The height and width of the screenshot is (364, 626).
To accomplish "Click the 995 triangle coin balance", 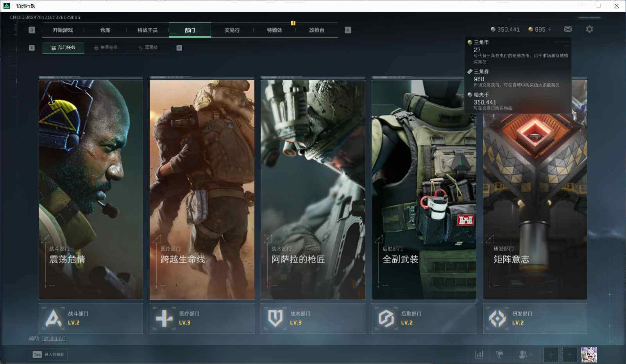I will (537, 29).
